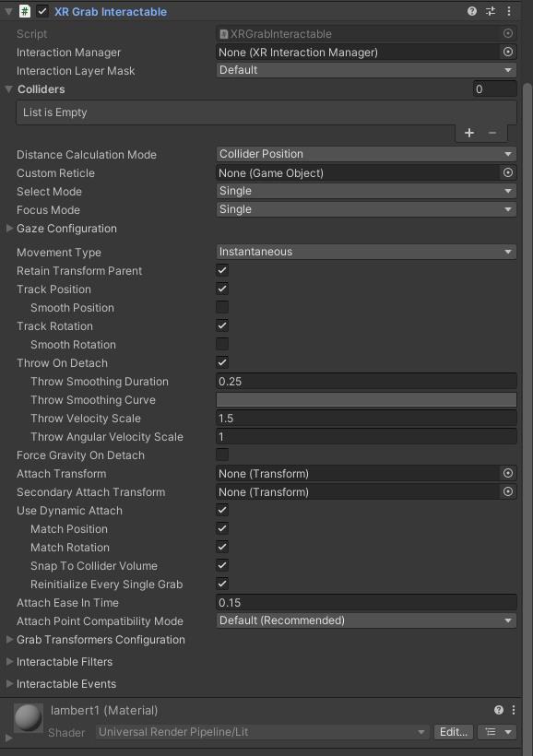Add a collider with the plus button
533x756 pixels.
469,133
